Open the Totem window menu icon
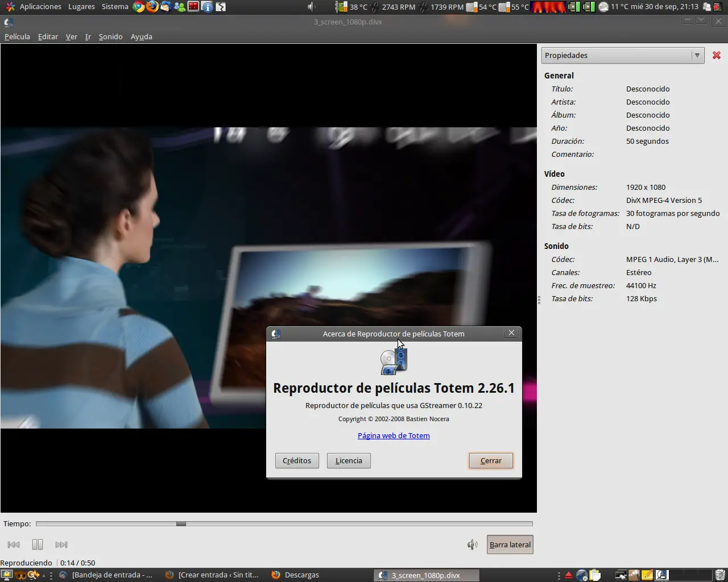728x582 pixels. [9, 22]
